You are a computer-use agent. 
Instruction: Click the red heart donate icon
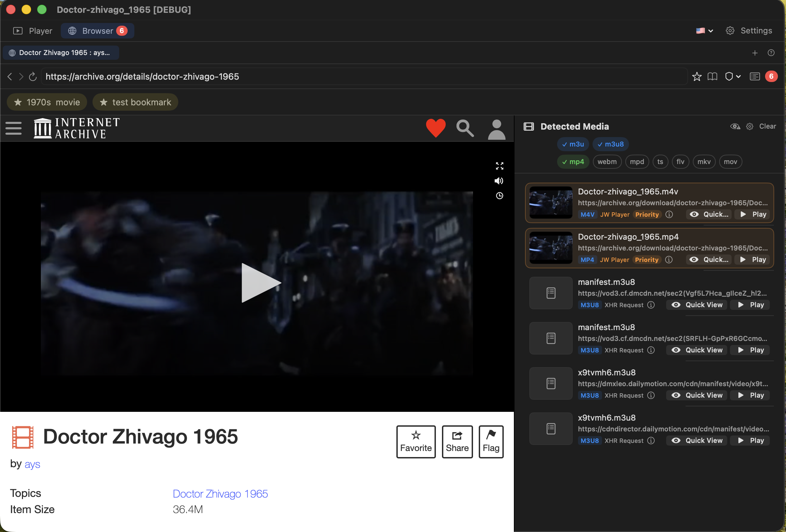pos(436,128)
